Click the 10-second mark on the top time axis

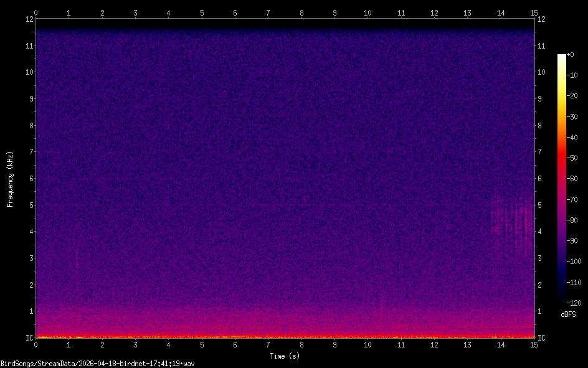pyautogui.click(x=367, y=12)
